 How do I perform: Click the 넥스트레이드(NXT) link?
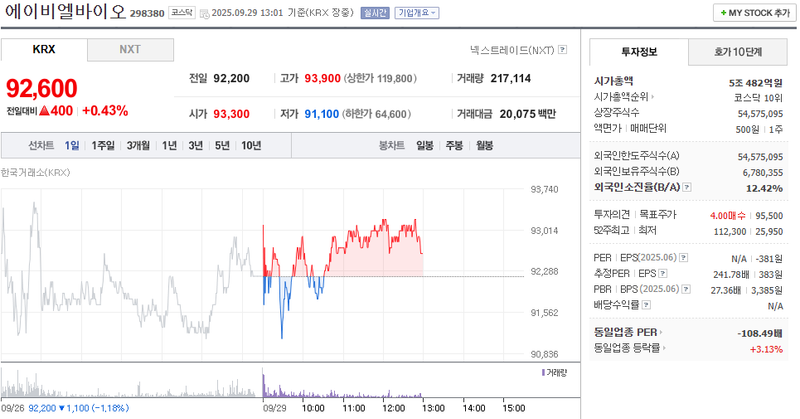pyautogui.click(x=512, y=50)
